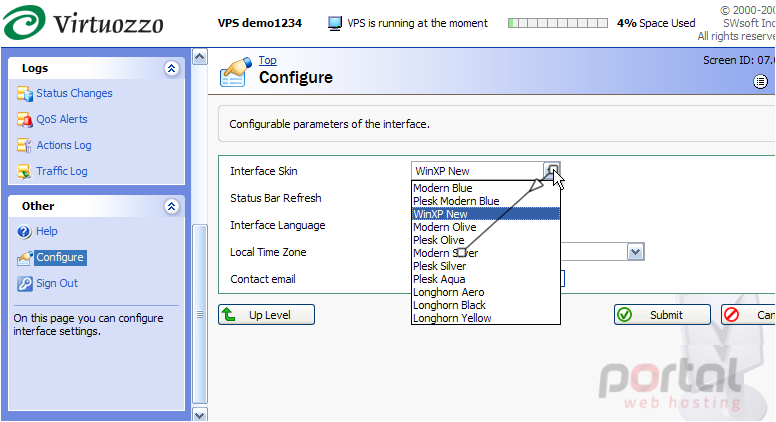Viewport: 776px width, 422px height.
Task: Click the Virtuozzo logo
Action: click(83, 23)
